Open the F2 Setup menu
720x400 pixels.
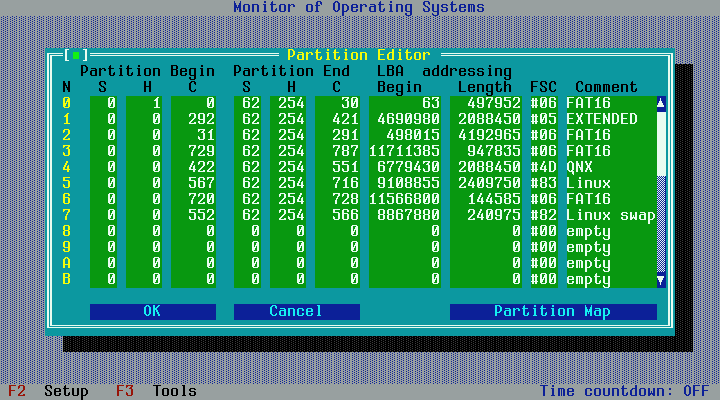coord(48,391)
